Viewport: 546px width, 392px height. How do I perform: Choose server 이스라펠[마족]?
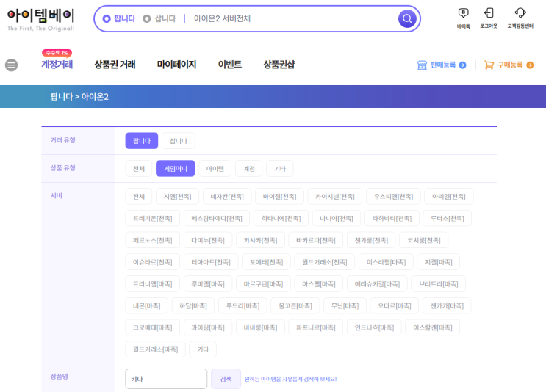click(x=386, y=262)
